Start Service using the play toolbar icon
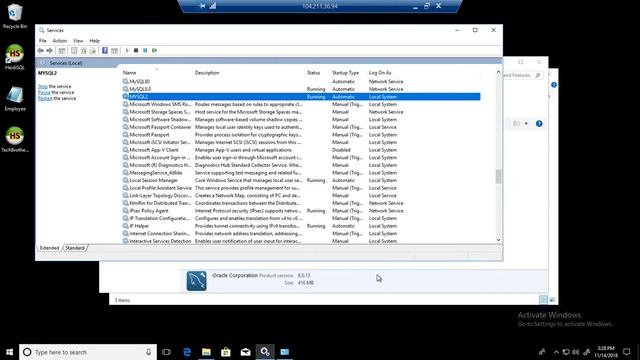The image size is (640, 360). coord(127,51)
